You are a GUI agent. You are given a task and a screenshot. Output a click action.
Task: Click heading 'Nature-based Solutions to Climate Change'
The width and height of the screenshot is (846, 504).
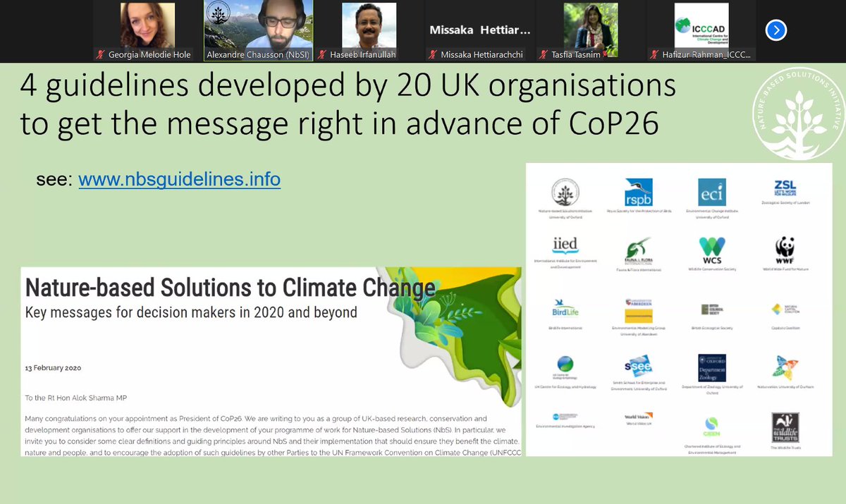[230, 288]
